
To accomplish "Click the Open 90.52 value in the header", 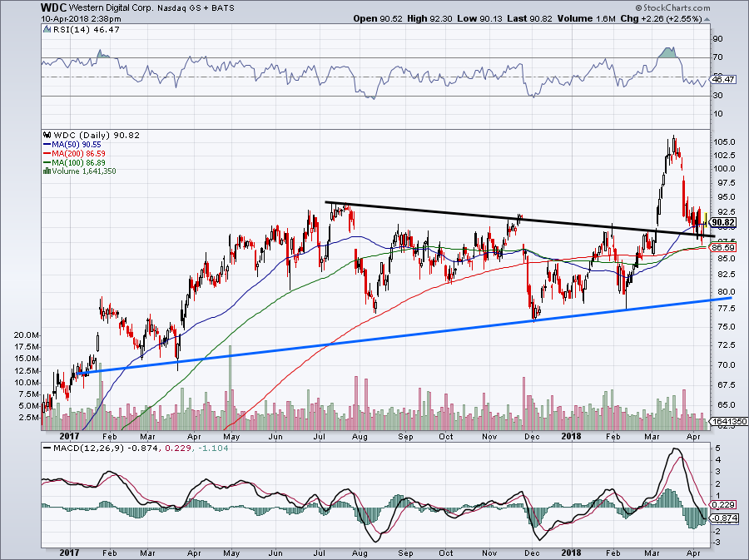I will tap(379, 18).
